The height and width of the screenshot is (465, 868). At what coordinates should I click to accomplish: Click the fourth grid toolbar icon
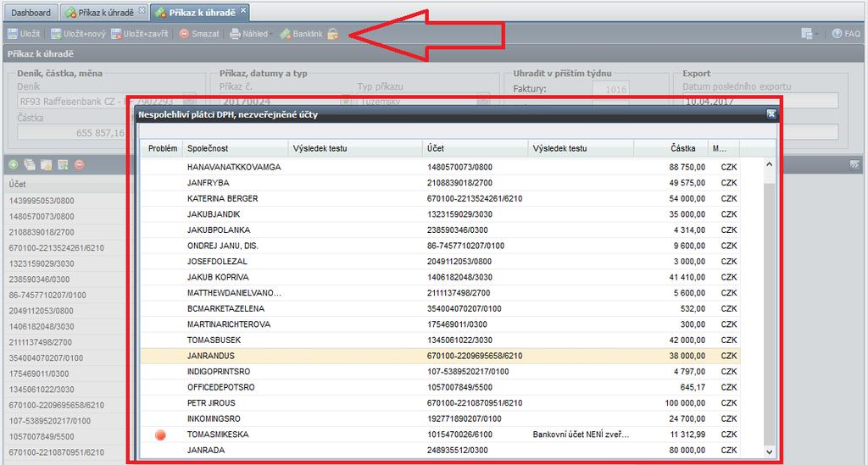63,165
